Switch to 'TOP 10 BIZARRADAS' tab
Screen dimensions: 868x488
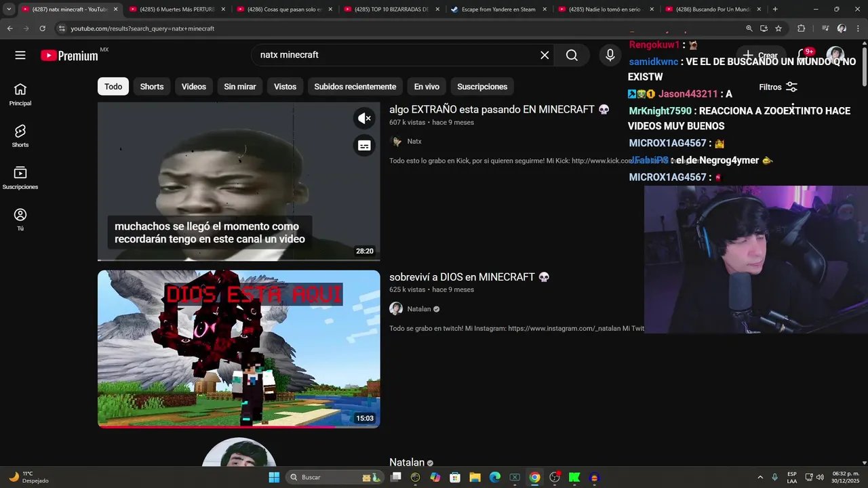pos(392,9)
